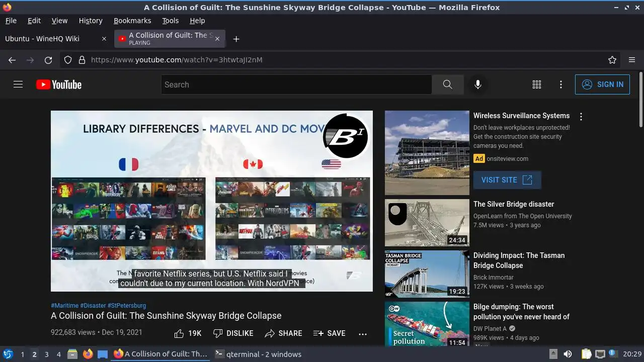Open the three-dot menu on the Wireless Surveillance ad
The width and height of the screenshot is (644, 362).
pyautogui.click(x=581, y=117)
